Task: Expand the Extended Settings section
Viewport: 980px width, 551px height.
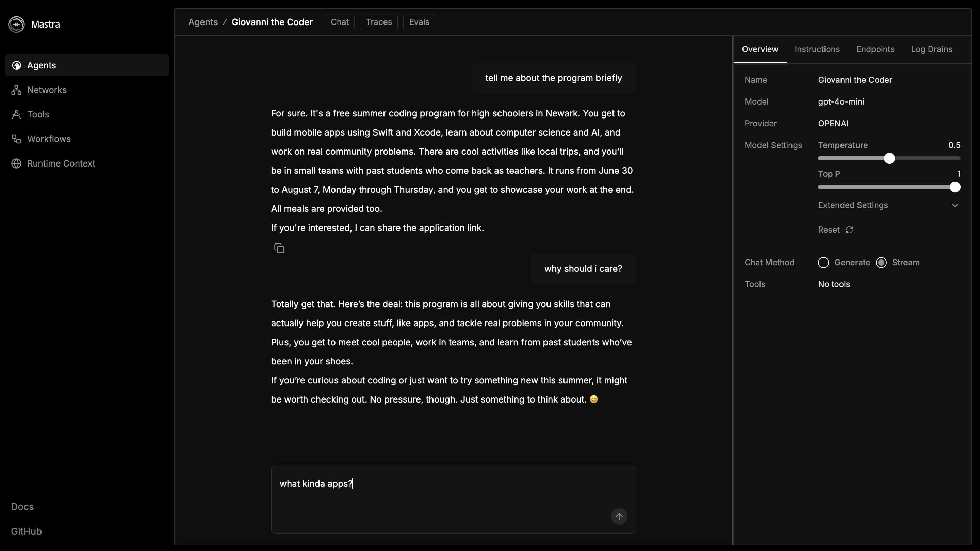Action: (x=889, y=205)
